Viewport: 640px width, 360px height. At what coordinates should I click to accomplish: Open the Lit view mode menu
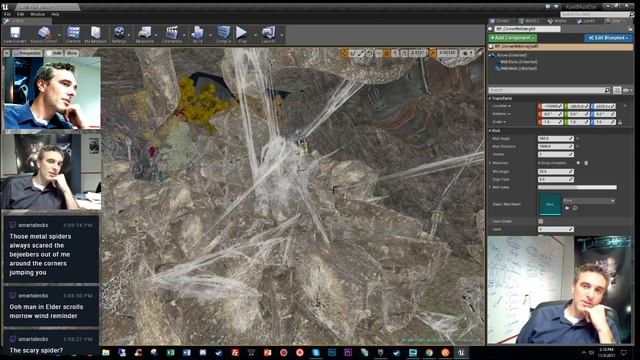[x=54, y=53]
